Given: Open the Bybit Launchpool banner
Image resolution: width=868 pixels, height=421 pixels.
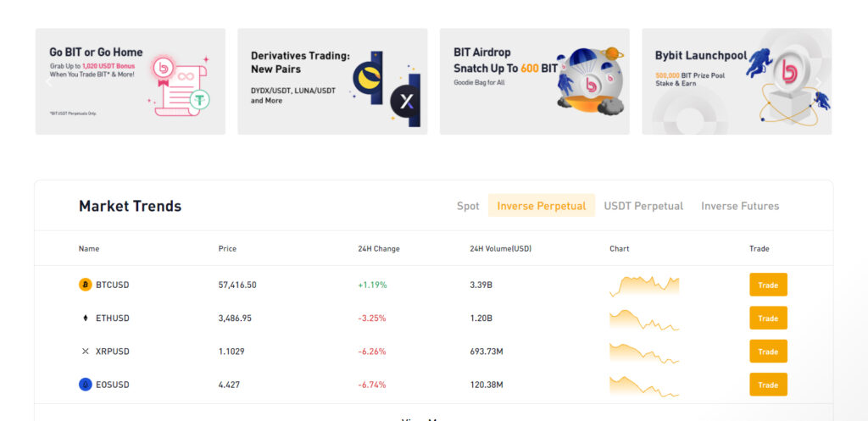Looking at the screenshot, I should (x=737, y=81).
